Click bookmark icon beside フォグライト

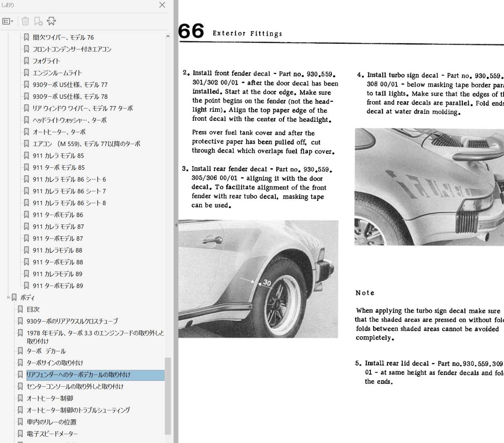26,61
